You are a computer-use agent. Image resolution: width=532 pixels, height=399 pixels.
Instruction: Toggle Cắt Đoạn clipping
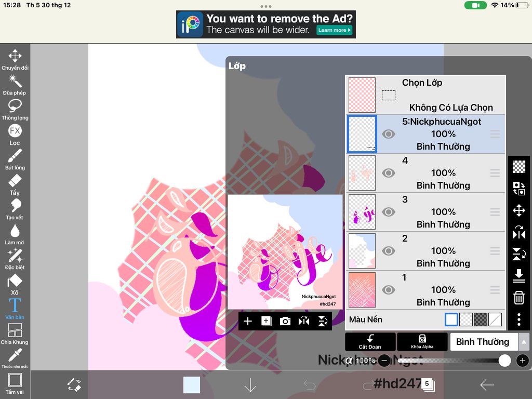pyautogui.click(x=370, y=342)
